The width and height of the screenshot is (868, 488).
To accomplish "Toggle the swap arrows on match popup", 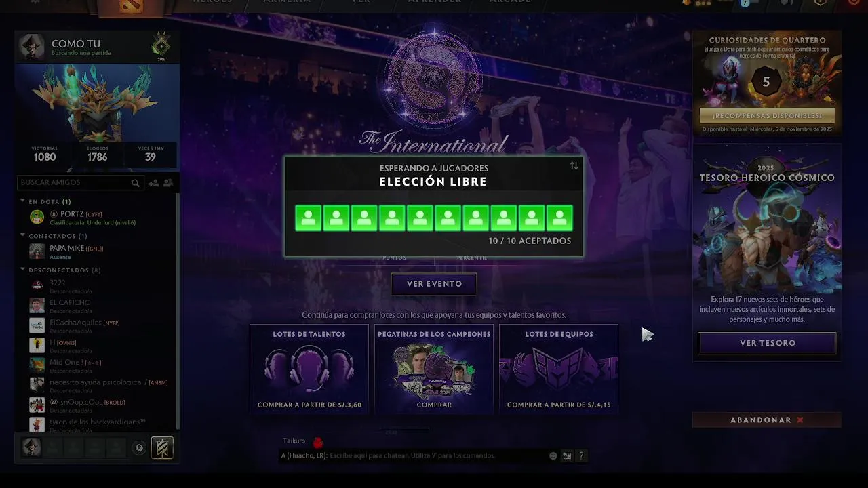I will [574, 166].
